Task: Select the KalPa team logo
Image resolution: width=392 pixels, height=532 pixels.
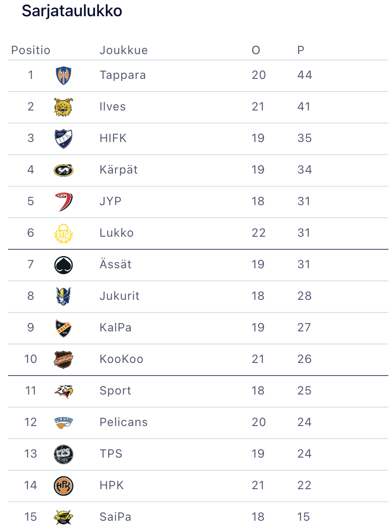Action: pos(63,328)
